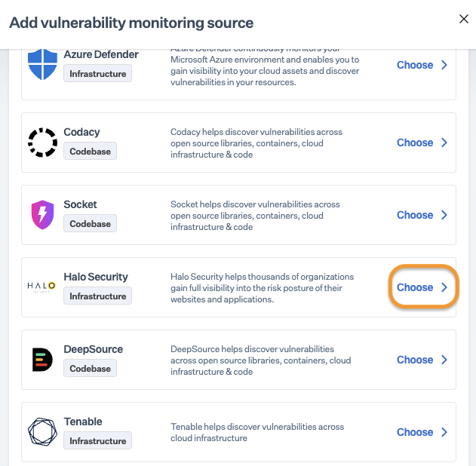Click the Infrastructure tag under Tenable

(97, 441)
